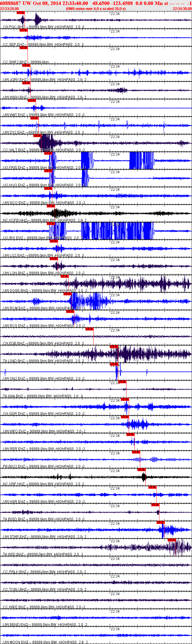192x644 pixels.
Task: Click the arrival marker on the UW.RER.EHZ trace
Action: click(130, 435)
